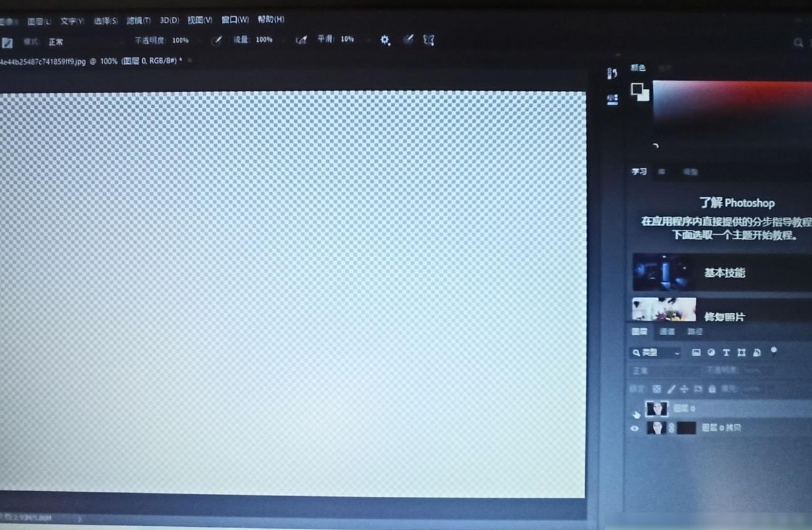Screen dimensions: 812x530
Task: Open the 图层(L) menu
Action: [x=39, y=21]
